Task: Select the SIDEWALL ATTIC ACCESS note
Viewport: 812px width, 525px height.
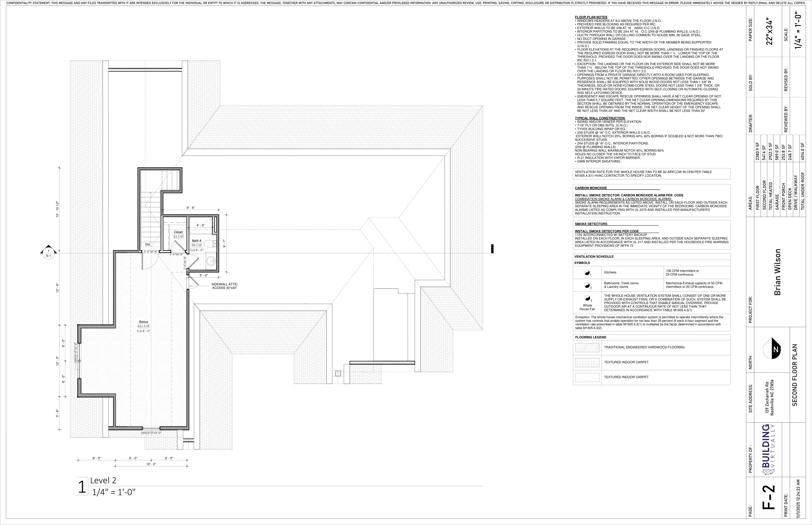Action: (224, 286)
